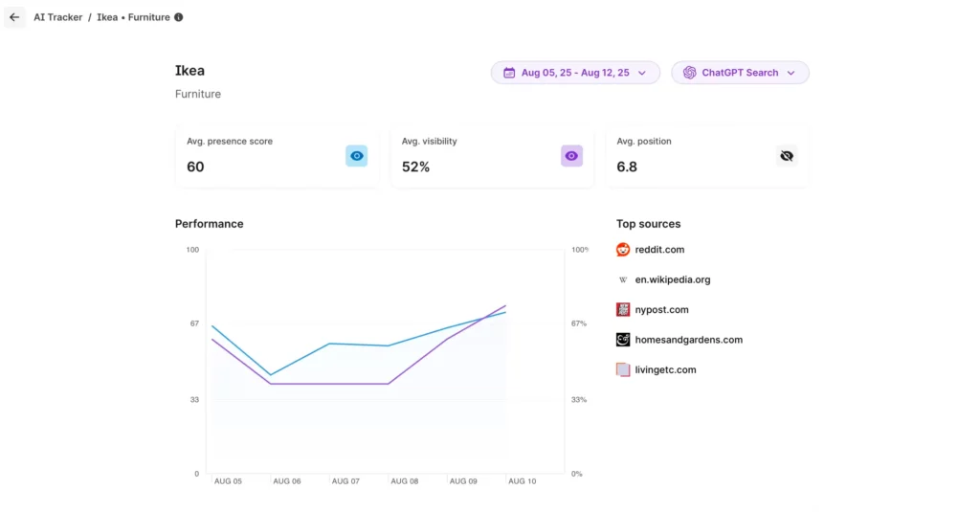
Task: Click the Ikea brand title
Action: coord(190,71)
